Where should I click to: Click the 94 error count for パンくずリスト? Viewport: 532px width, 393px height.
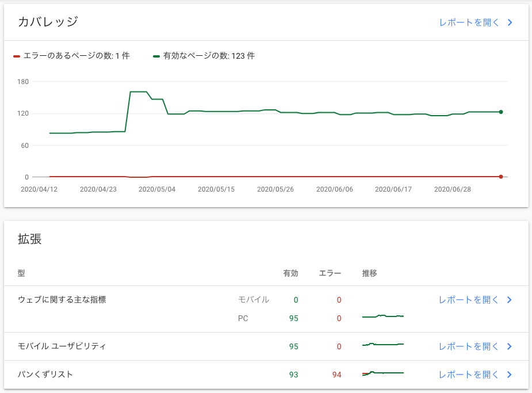pos(336,375)
